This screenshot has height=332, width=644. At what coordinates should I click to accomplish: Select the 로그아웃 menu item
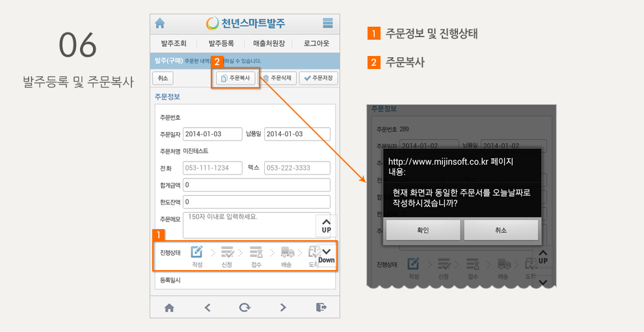tap(316, 43)
